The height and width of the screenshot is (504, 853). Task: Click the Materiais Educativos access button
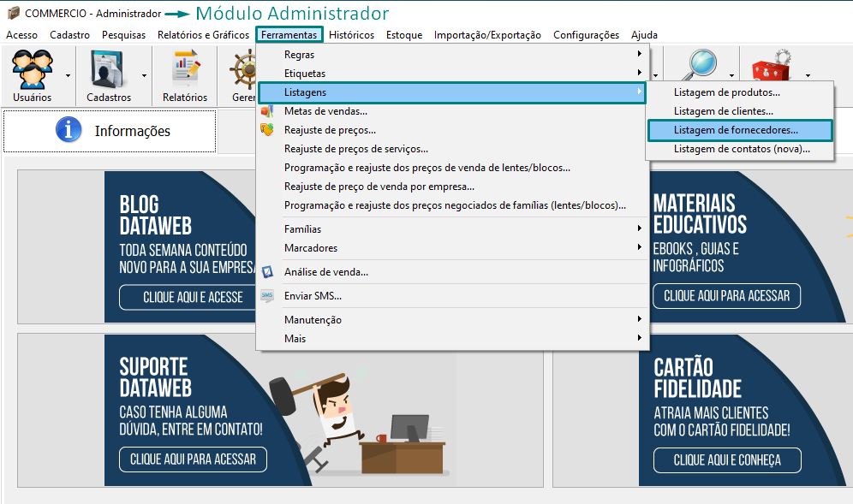(726, 296)
